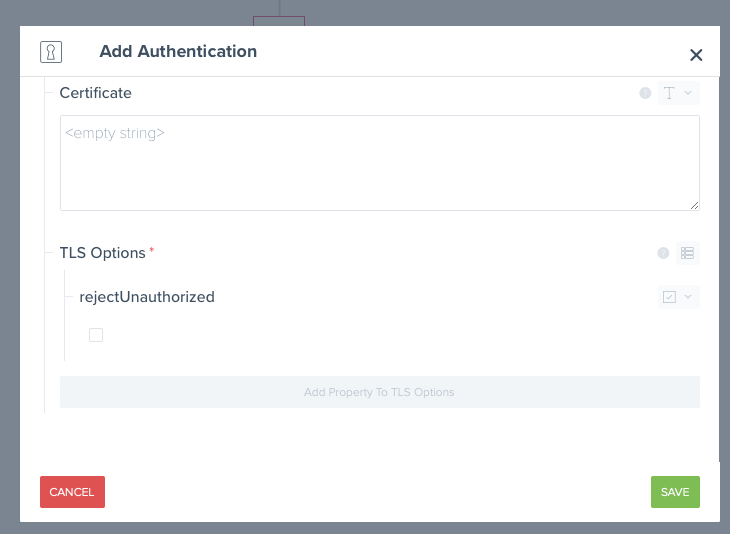Expand the rejectUnauthorized type chevron dropdown
730x534 pixels.
688,297
